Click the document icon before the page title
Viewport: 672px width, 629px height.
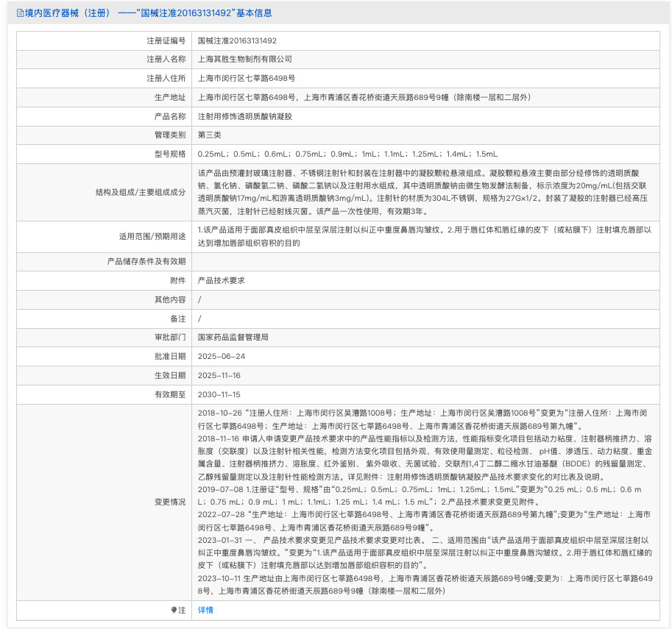[20, 13]
